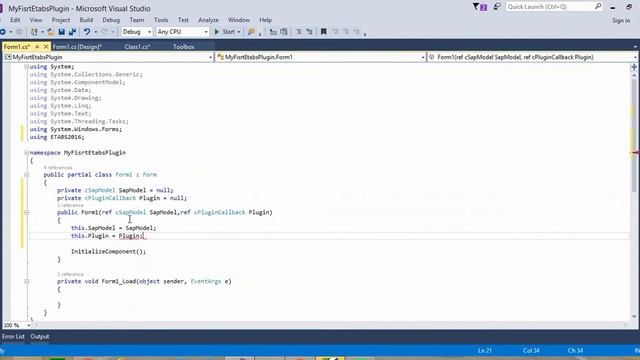Open the Project menu
This screenshot has height=360, width=640.
pos(61,20)
